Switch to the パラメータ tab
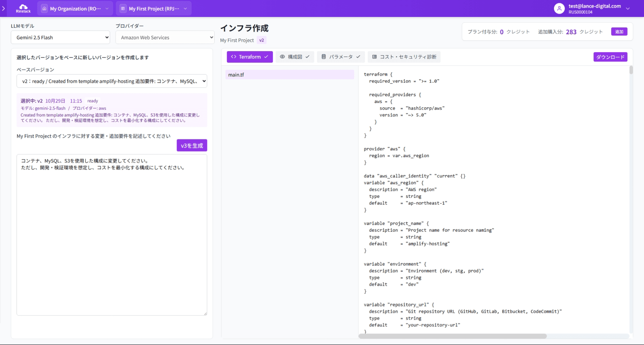Viewport: 644px width, 345px height. 341,57
